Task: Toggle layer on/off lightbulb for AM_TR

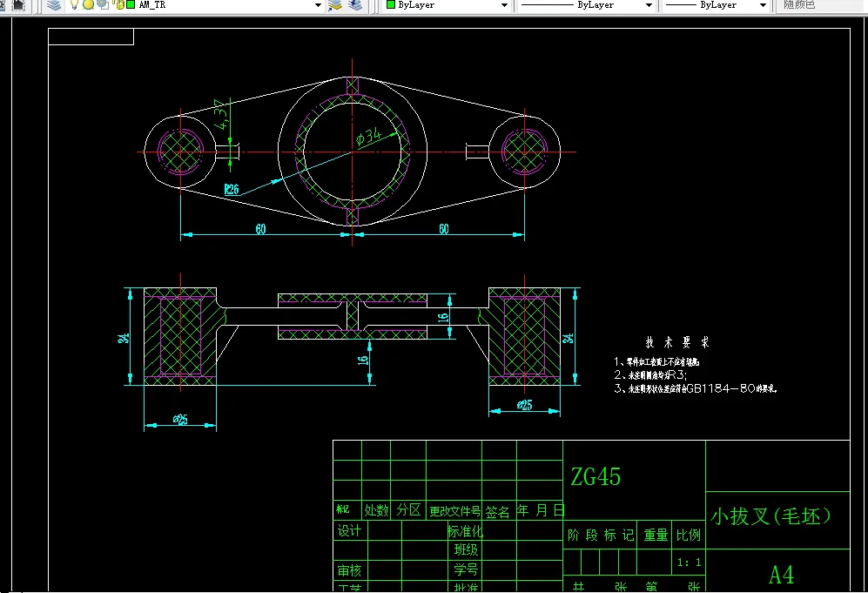Action: pos(74,5)
